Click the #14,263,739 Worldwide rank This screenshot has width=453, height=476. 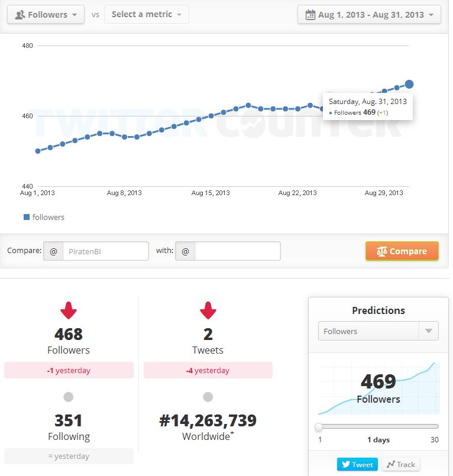(x=208, y=420)
